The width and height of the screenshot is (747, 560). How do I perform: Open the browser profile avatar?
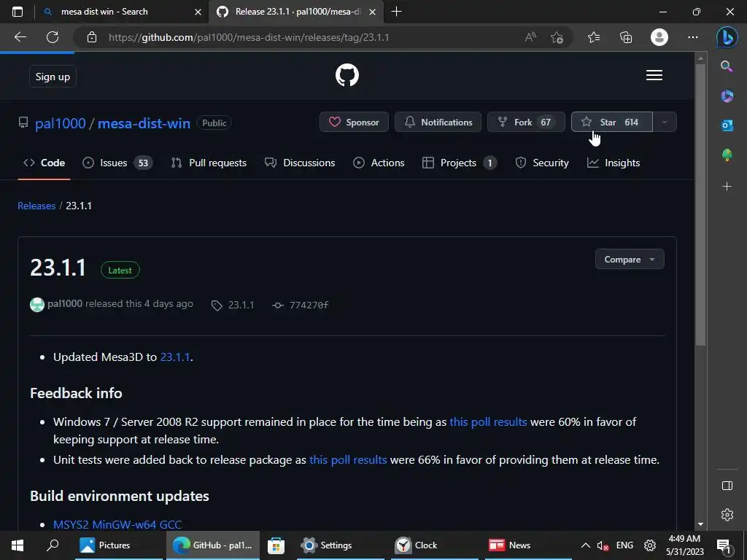coord(659,37)
